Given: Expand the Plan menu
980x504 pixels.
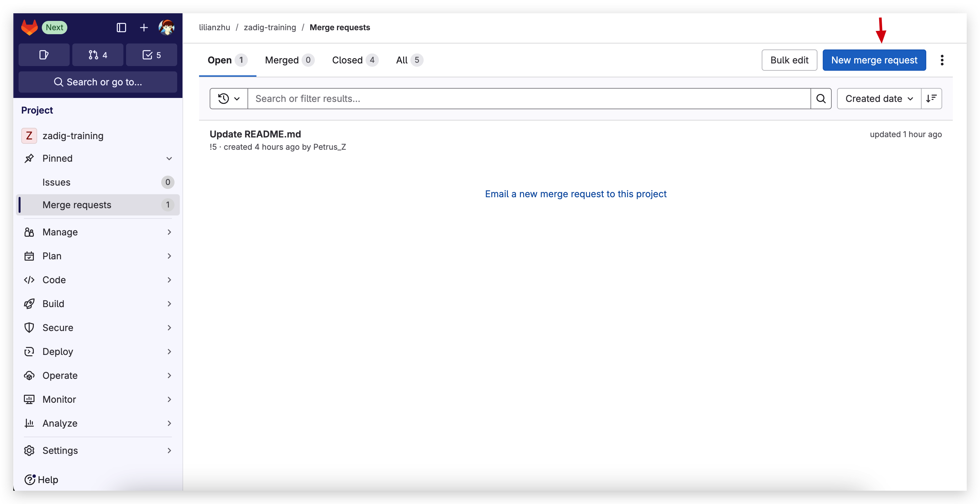Looking at the screenshot, I should pyautogui.click(x=98, y=256).
